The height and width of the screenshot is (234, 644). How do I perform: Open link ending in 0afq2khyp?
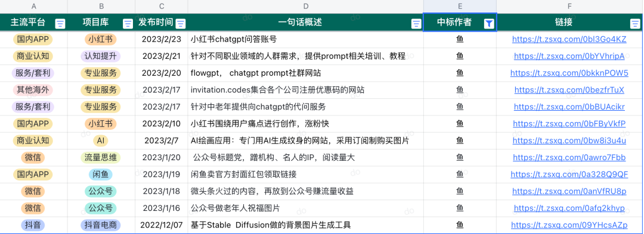(x=569, y=208)
